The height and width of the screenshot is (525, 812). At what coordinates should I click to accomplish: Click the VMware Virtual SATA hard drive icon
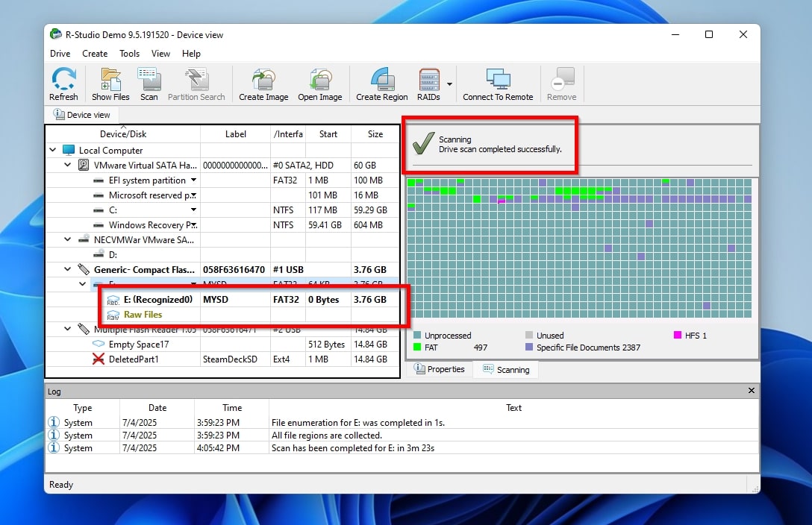pyautogui.click(x=83, y=165)
